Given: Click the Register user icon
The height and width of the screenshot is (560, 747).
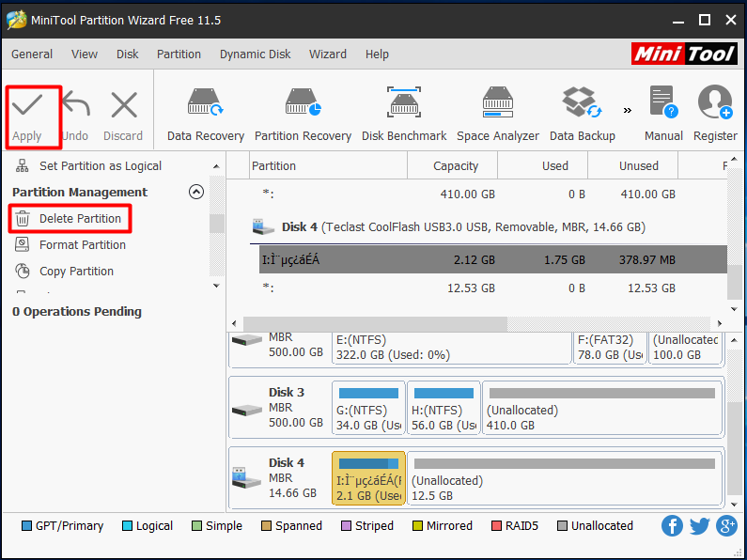Looking at the screenshot, I should point(715,101).
